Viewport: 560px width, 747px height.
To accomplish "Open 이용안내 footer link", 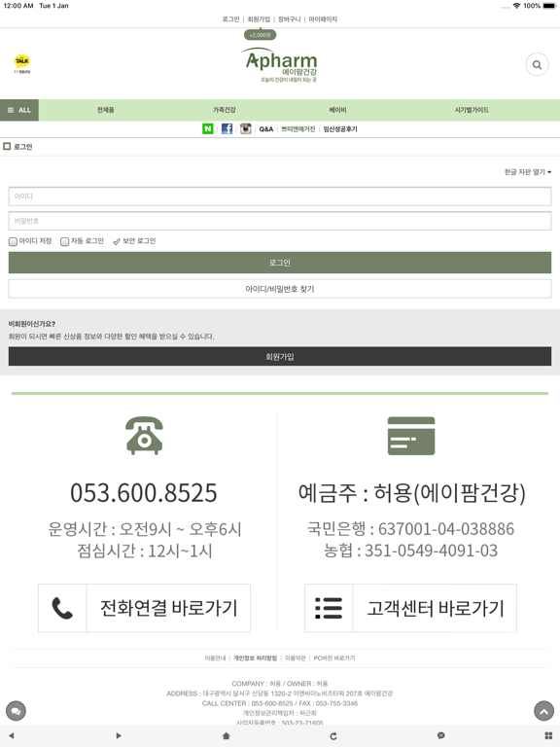I will point(215,658).
